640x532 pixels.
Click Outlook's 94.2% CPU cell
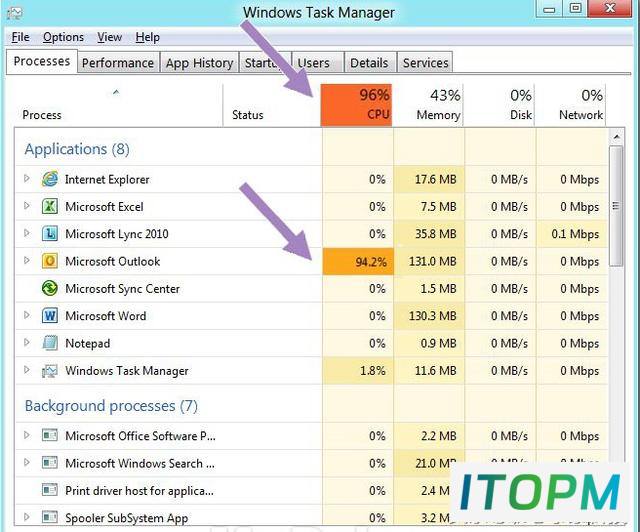pyautogui.click(x=358, y=261)
